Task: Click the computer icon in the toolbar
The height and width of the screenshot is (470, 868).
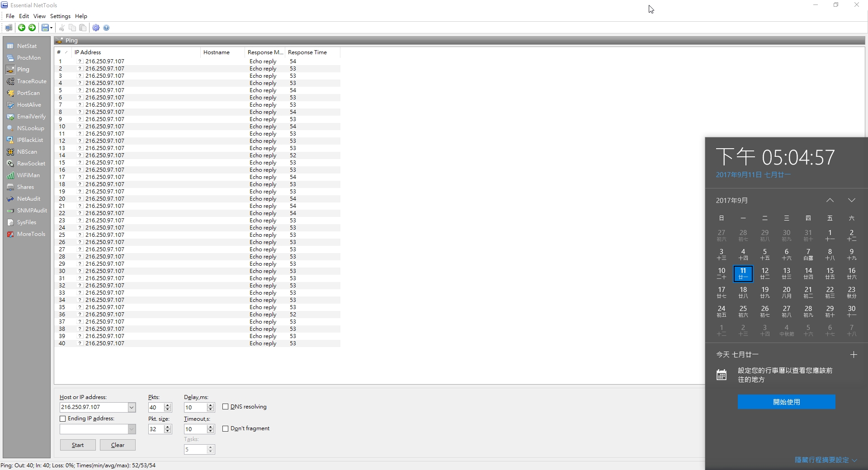Action: (x=9, y=28)
